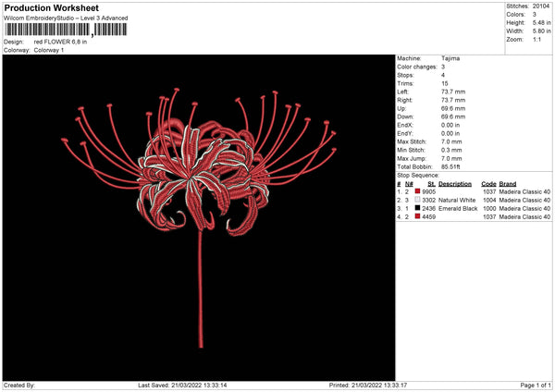The height and width of the screenshot is (392, 555).
Task: Click the stitch count 9905
Action: tap(428, 191)
